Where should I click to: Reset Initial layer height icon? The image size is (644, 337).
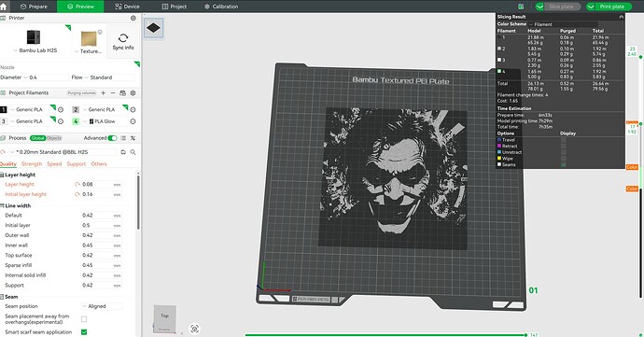click(77, 194)
